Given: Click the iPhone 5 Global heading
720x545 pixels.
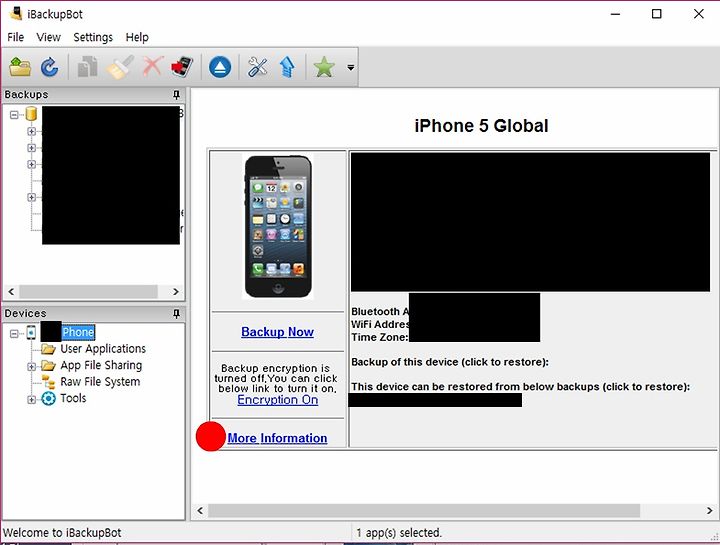Looking at the screenshot, I should pyautogui.click(x=481, y=125).
